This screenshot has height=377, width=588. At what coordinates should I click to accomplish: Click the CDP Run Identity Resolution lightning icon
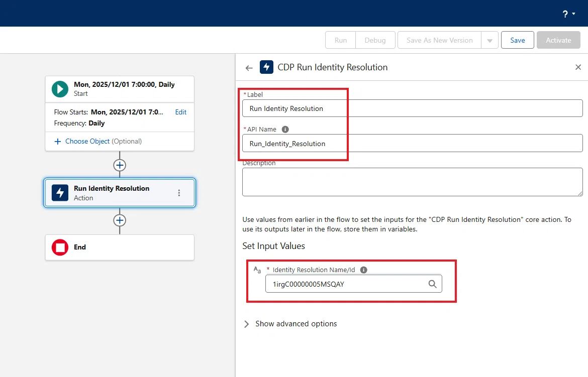click(x=266, y=67)
